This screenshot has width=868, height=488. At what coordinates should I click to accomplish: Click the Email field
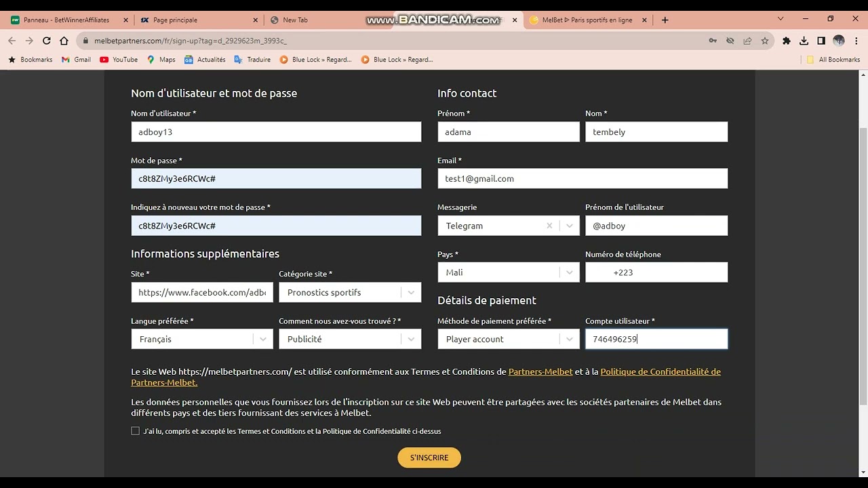tap(583, 178)
